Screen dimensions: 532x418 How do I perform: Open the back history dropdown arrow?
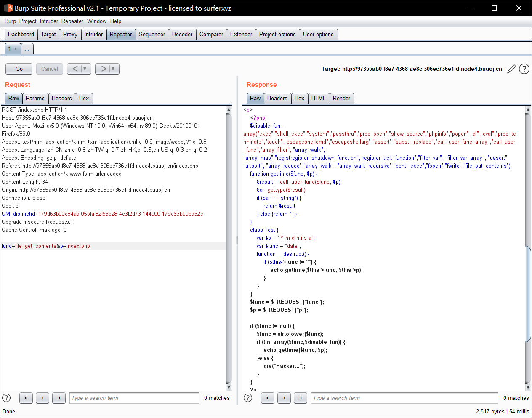click(85, 69)
